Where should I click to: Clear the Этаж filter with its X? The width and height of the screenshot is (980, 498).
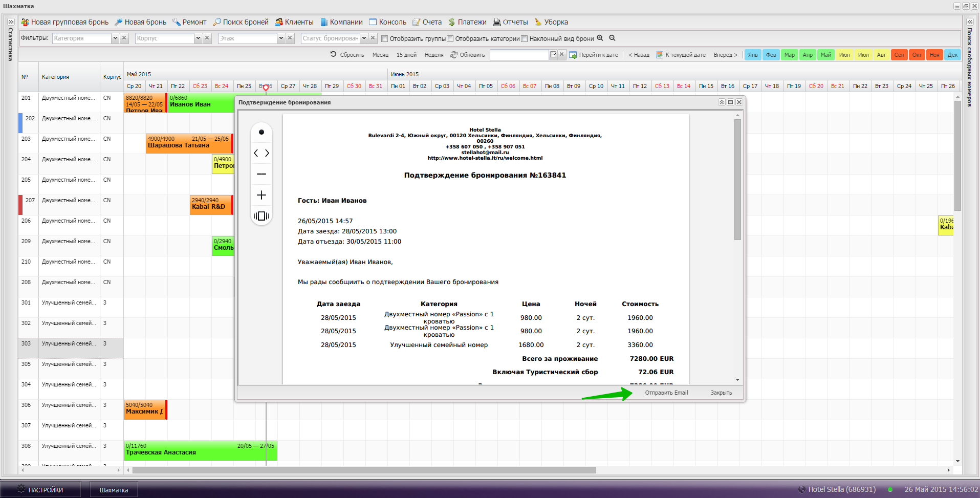290,38
